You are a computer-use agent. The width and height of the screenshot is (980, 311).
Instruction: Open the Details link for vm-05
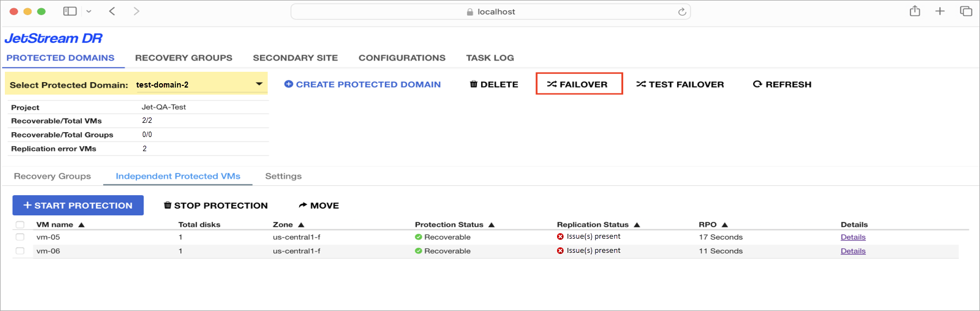(853, 237)
